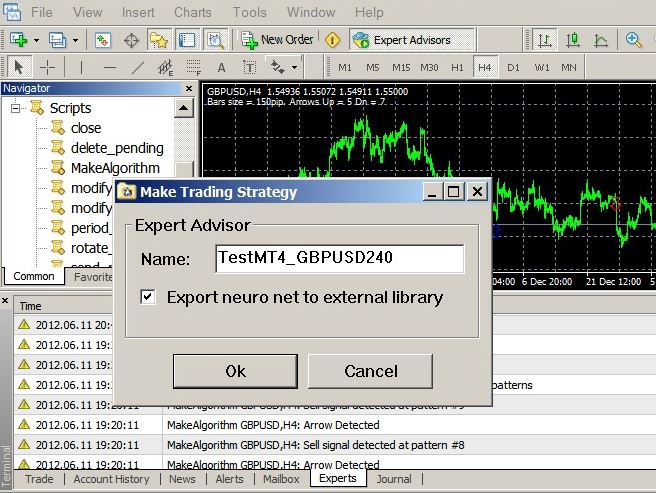Select Line Chart icon

click(601, 40)
